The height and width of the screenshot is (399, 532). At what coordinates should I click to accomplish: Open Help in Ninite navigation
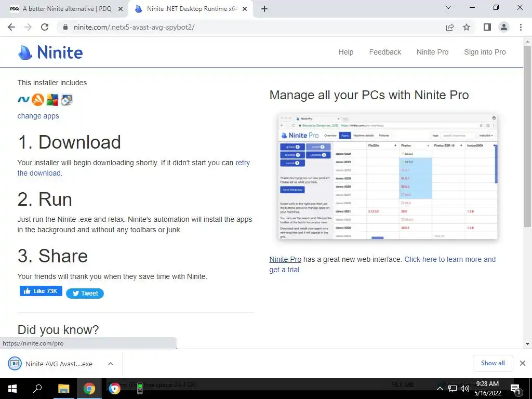tap(345, 52)
